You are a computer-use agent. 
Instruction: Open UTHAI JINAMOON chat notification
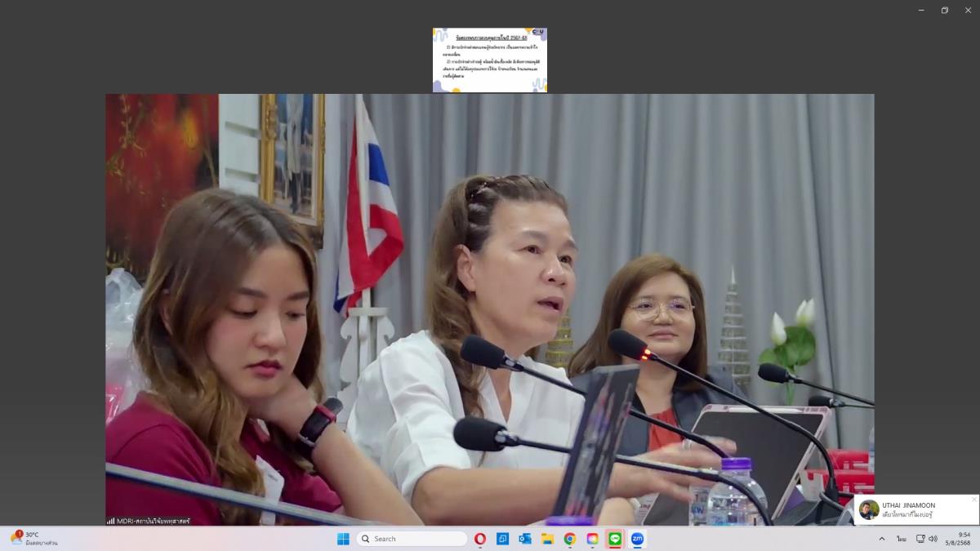coord(915,510)
